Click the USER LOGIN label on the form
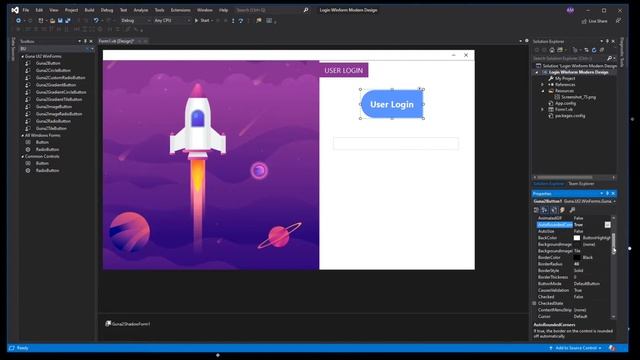The width and height of the screenshot is (640, 360). (x=344, y=70)
